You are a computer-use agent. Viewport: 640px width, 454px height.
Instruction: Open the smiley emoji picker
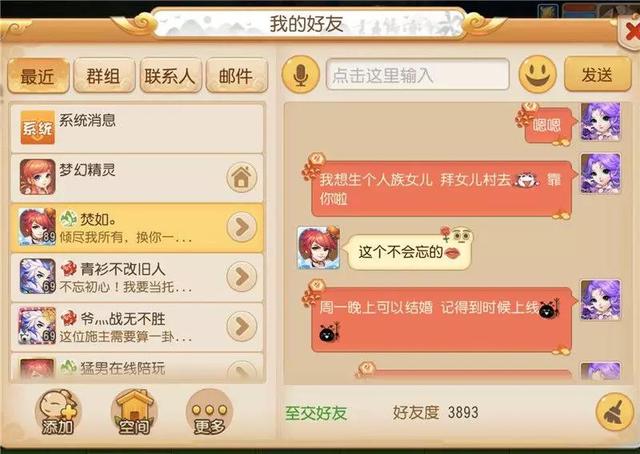coord(537,74)
